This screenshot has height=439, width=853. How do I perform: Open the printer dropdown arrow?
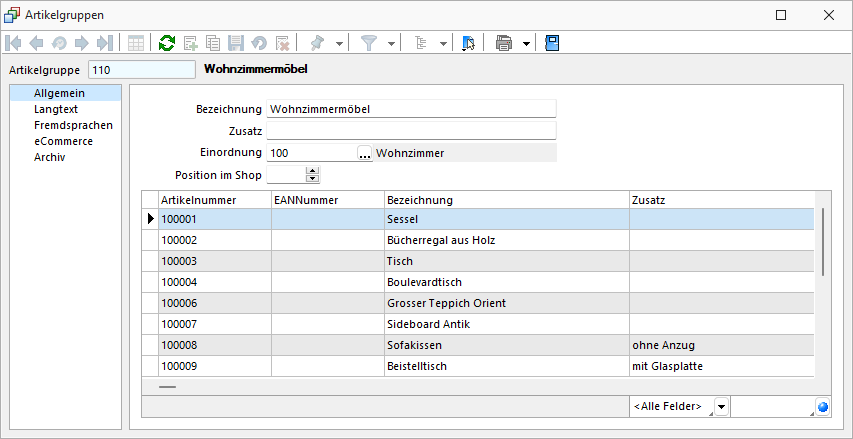click(526, 44)
